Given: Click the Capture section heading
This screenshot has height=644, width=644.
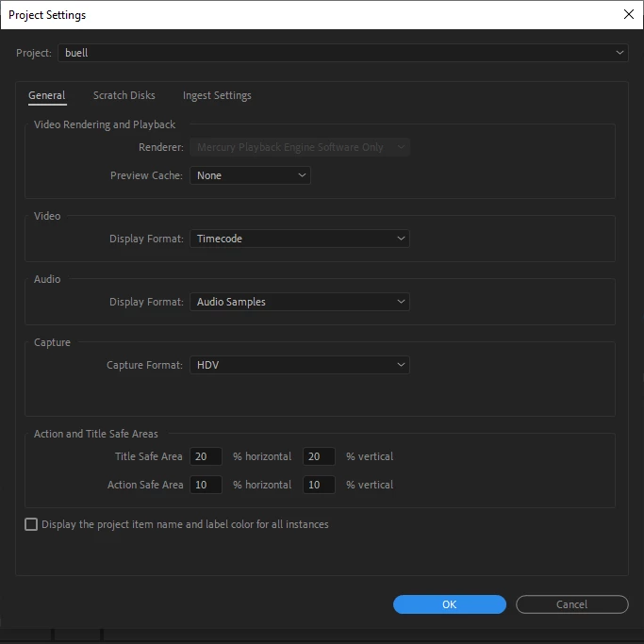Looking at the screenshot, I should point(52,342).
